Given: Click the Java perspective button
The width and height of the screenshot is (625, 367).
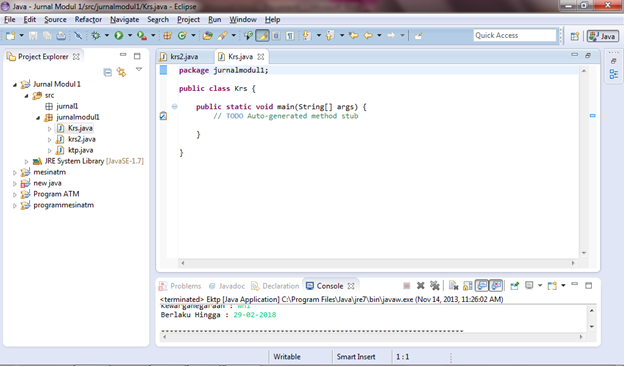Looking at the screenshot, I should tap(603, 36).
